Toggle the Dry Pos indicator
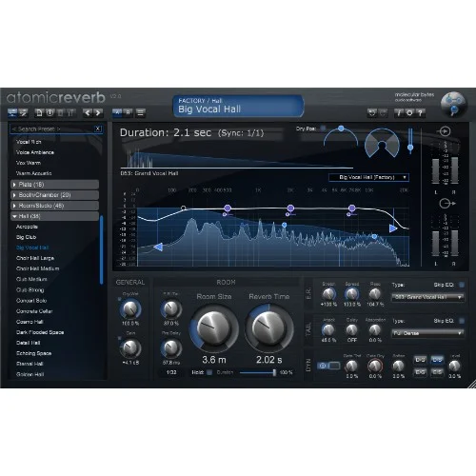The image size is (476, 476). (323, 129)
